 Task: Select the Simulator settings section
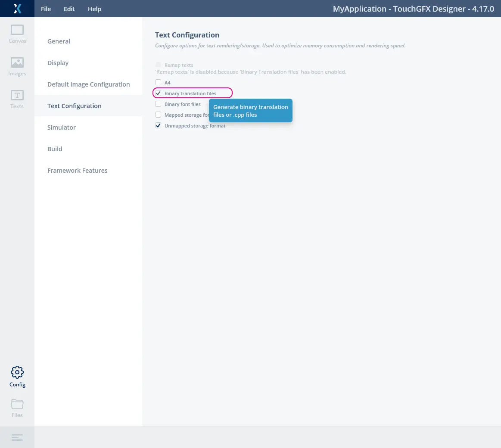(61, 128)
